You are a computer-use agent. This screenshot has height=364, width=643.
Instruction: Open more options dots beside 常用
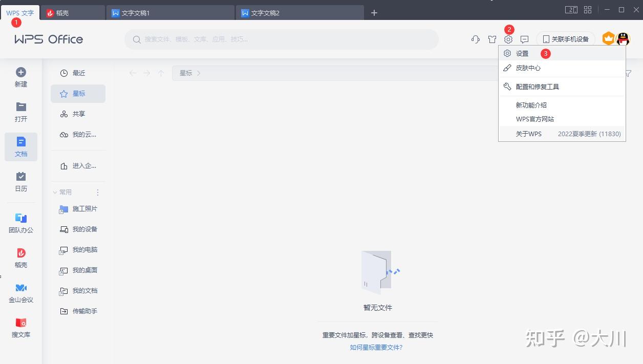click(x=98, y=192)
